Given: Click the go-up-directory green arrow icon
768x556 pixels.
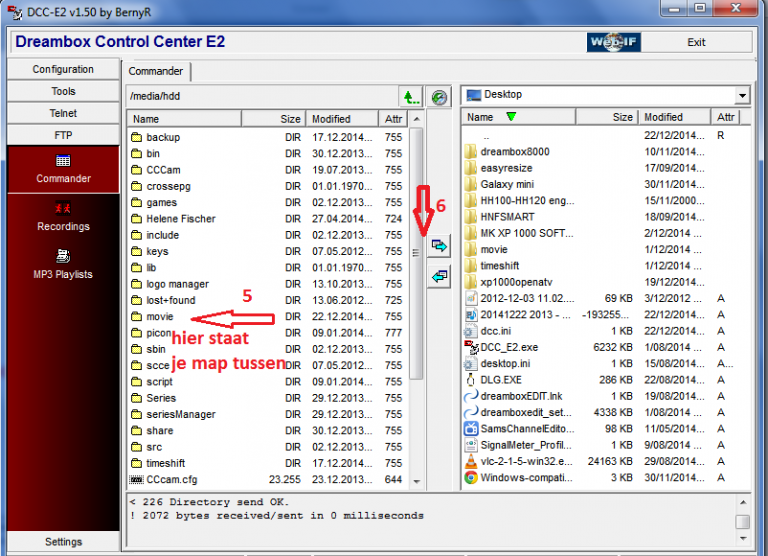Looking at the screenshot, I should point(410,96).
